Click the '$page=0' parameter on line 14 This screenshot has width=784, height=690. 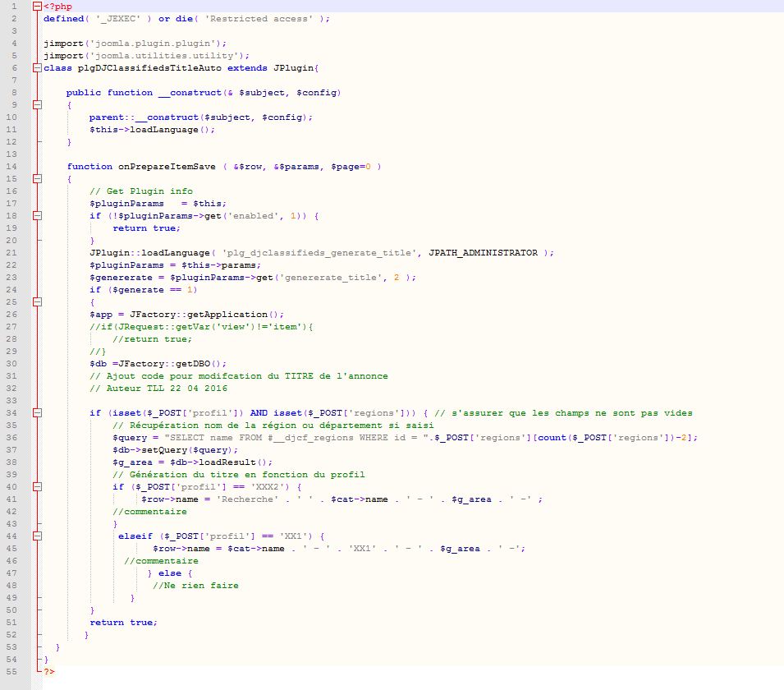(351, 167)
